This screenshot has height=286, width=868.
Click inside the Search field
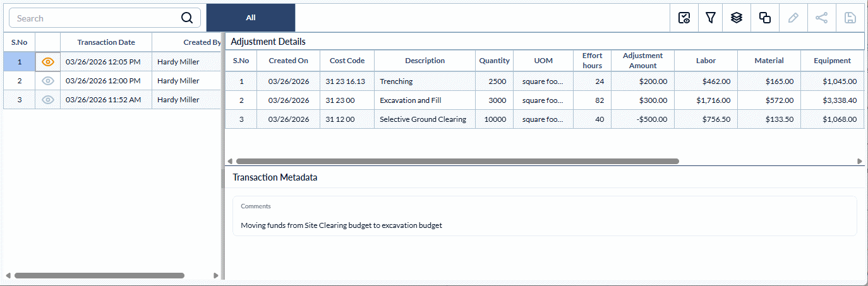tap(95, 18)
